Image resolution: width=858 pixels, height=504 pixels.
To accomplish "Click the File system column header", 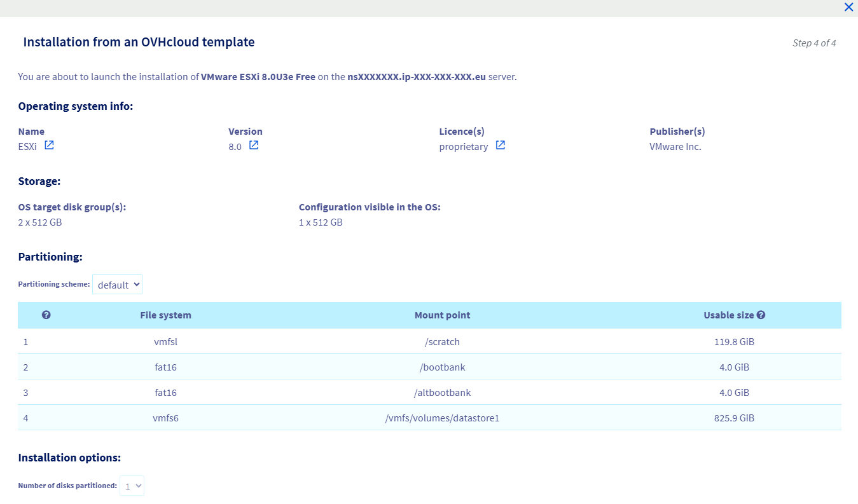I will 165,315.
